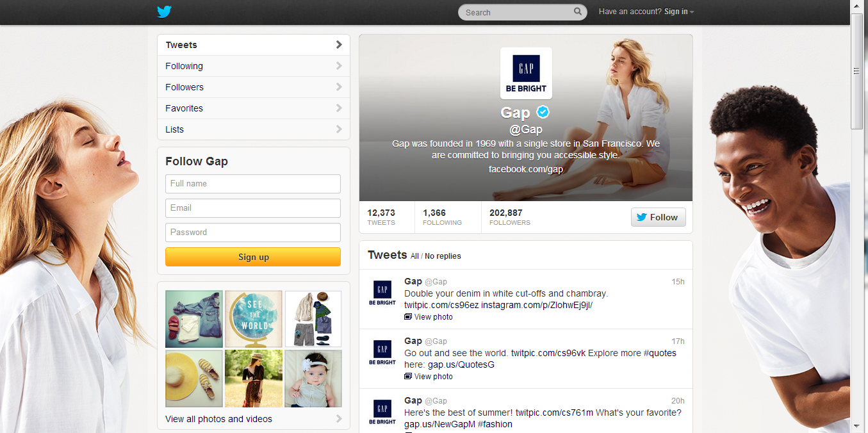
Task: Click chevron beside View all photos and videos
Action: tap(339, 419)
